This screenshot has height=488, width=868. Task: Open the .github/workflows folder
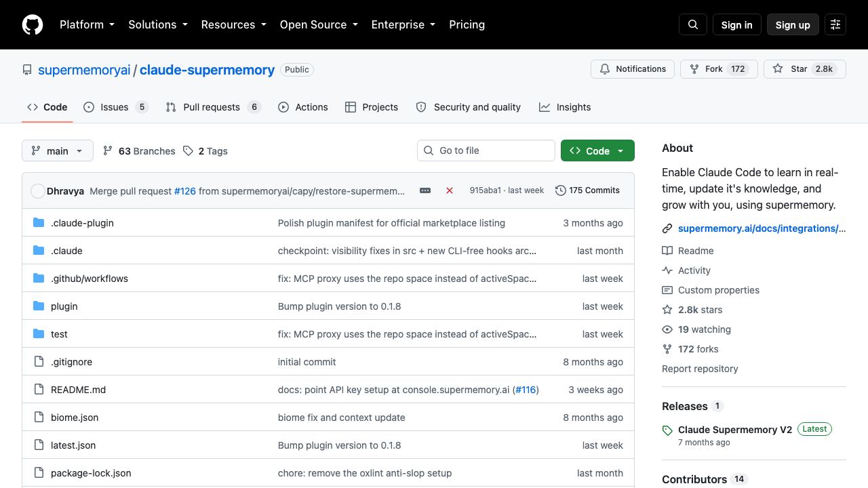[x=90, y=279]
